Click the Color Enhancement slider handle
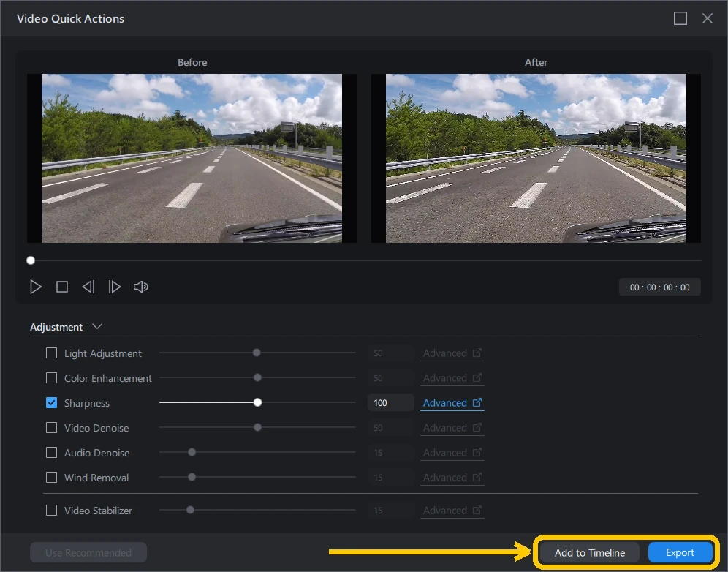The image size is (728, 572). (258, 377)
